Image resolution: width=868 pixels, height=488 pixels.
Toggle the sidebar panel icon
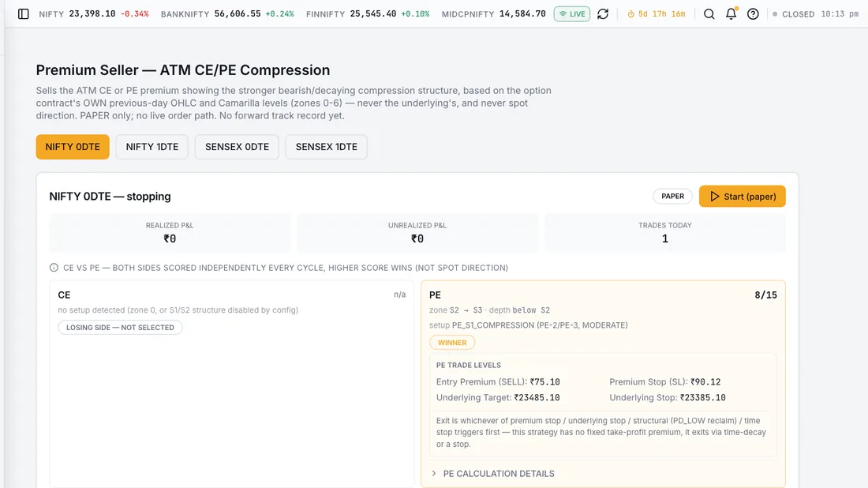click(23, 14)
